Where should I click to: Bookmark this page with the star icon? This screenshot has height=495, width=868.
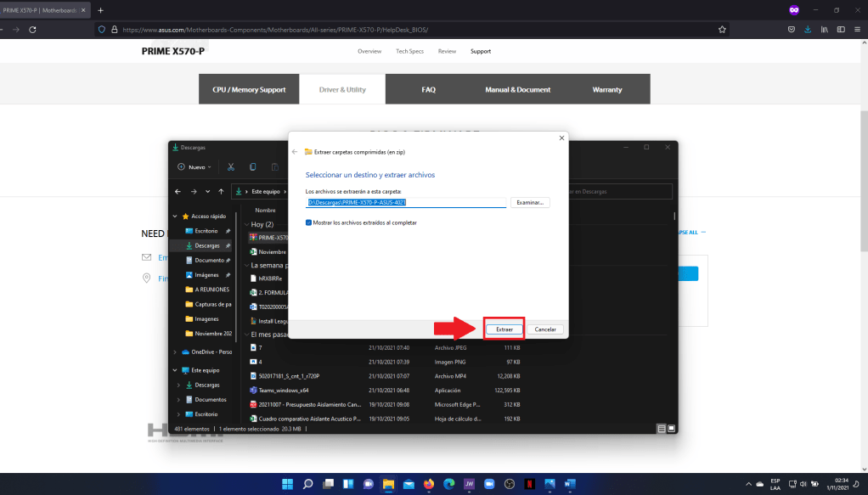(x=722, y=29)
